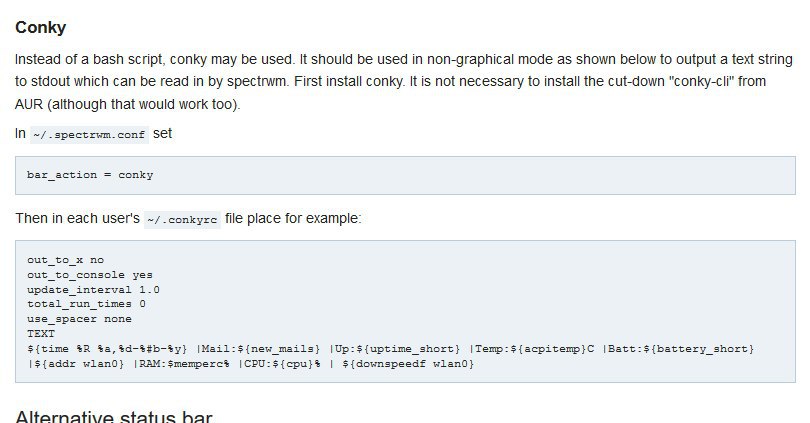
Task: Click the Alternative status bar heading
Action: tap(114, 416)
